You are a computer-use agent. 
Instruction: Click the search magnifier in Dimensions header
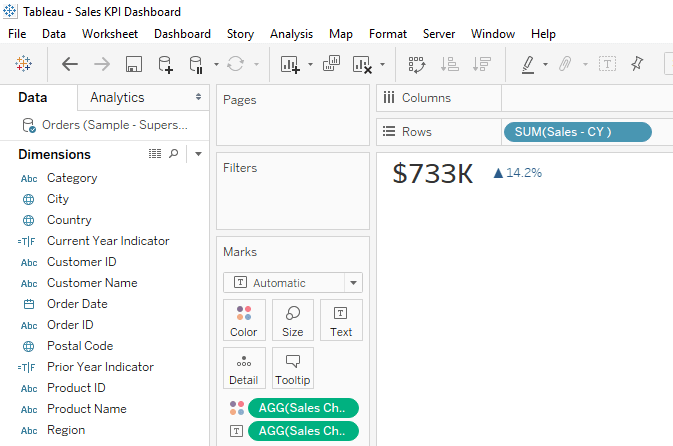(x=174, y=154)
